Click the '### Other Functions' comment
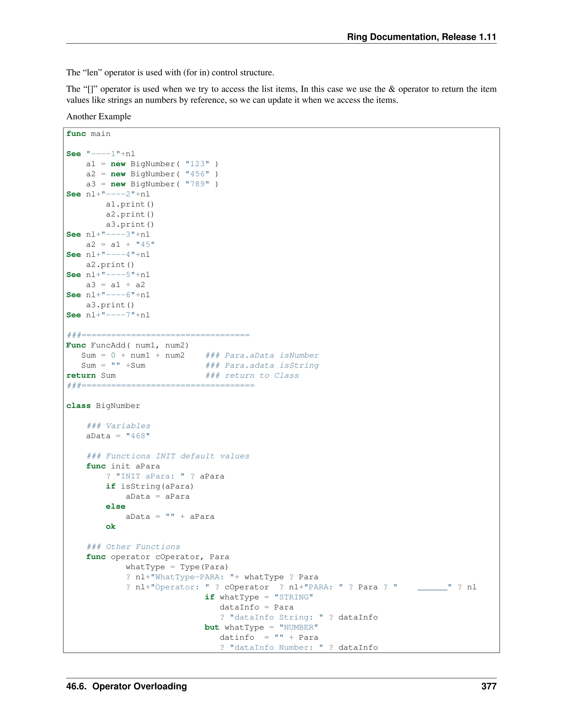This screenshot has width=563, height=728. (133, 547)
